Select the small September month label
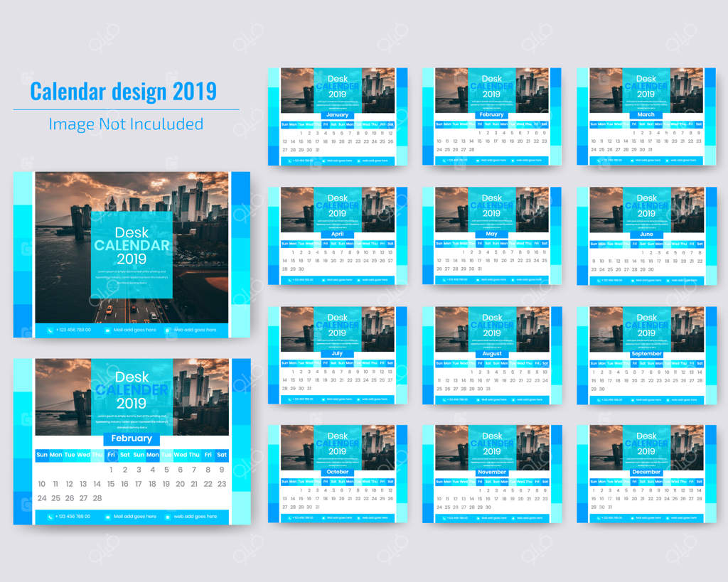This screenshot has width=728, height=582. (x=646, y=353)
